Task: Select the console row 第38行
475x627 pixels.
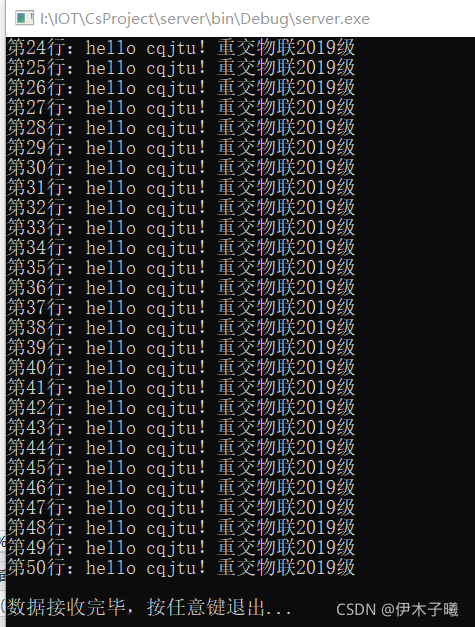Action: pyautogui.click(x=181, y=328)
